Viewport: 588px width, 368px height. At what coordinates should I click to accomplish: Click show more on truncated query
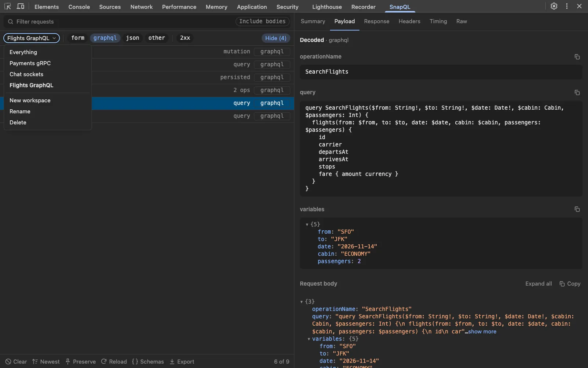[x=482, y=332]
